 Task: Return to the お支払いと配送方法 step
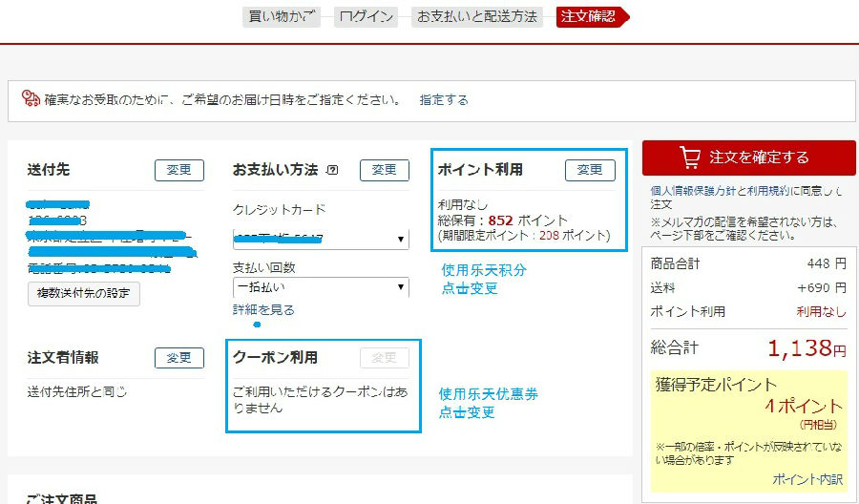[477, 17]
